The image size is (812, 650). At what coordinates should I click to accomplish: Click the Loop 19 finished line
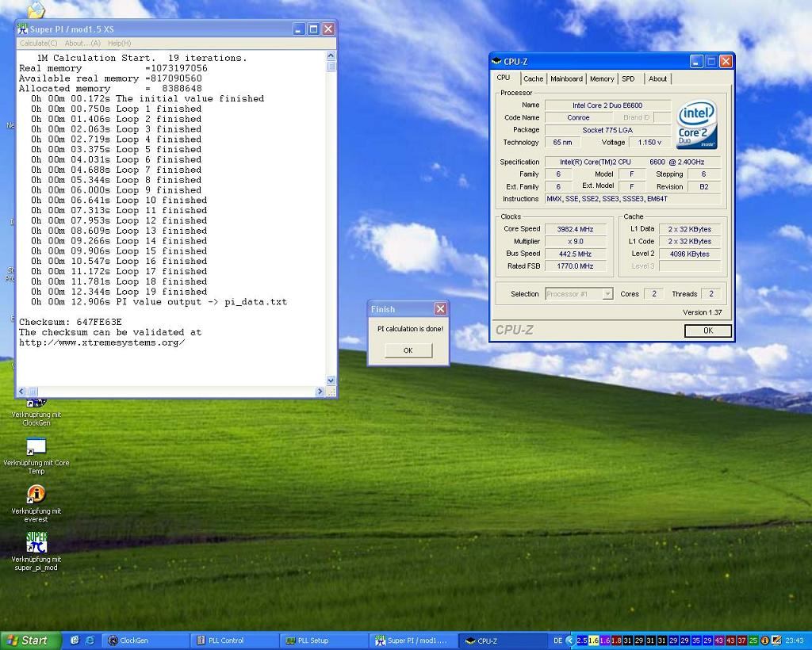click(119, 292)
